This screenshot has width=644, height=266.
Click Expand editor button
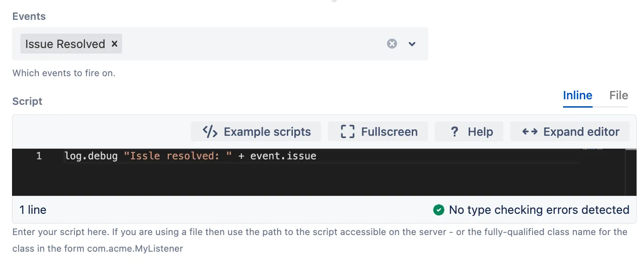(570, 132)
